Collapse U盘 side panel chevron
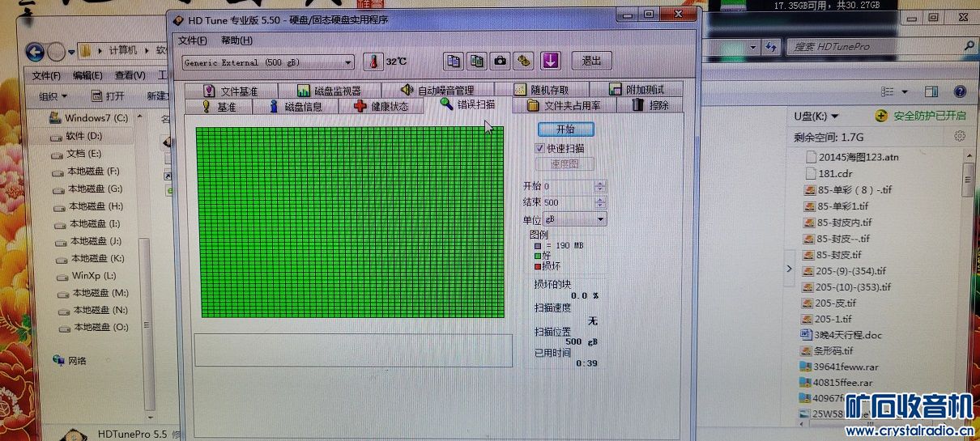Viewport: 980px width, 441px height. 790,269
